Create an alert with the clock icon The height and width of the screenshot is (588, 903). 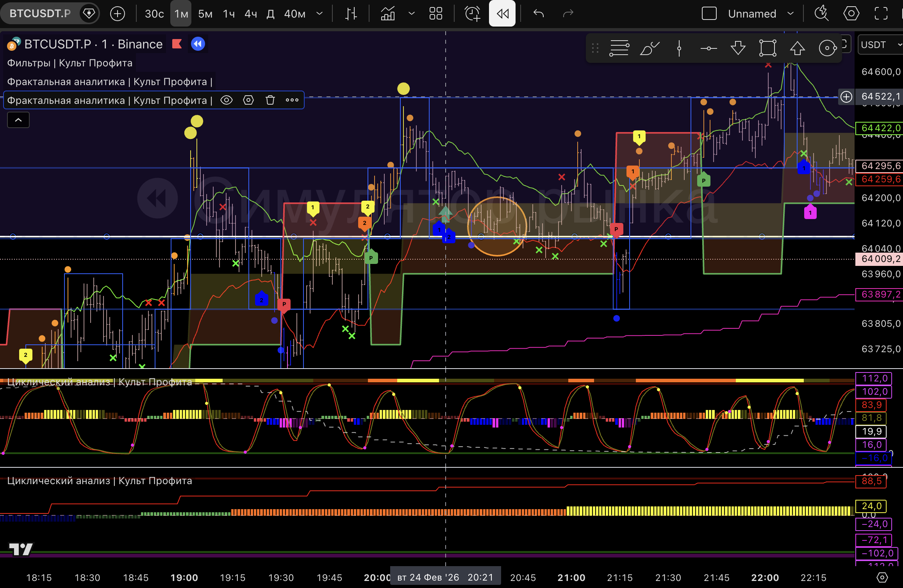[472, 14]
